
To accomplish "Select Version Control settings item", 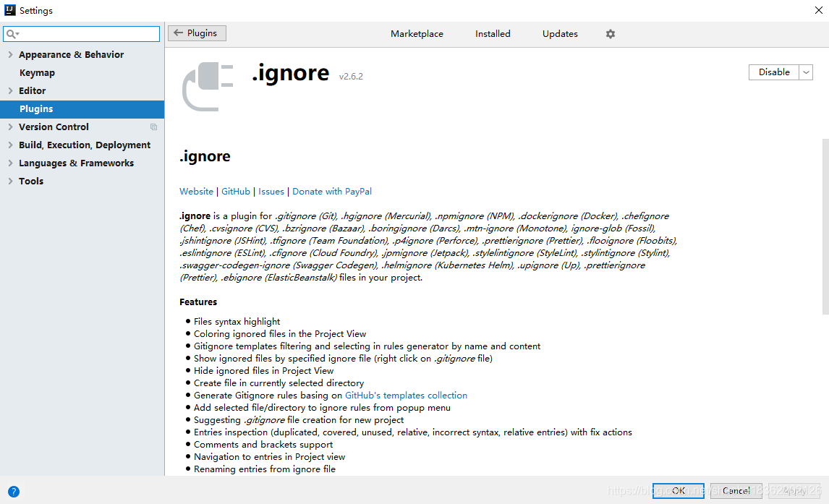I will (x=54, y=127).
